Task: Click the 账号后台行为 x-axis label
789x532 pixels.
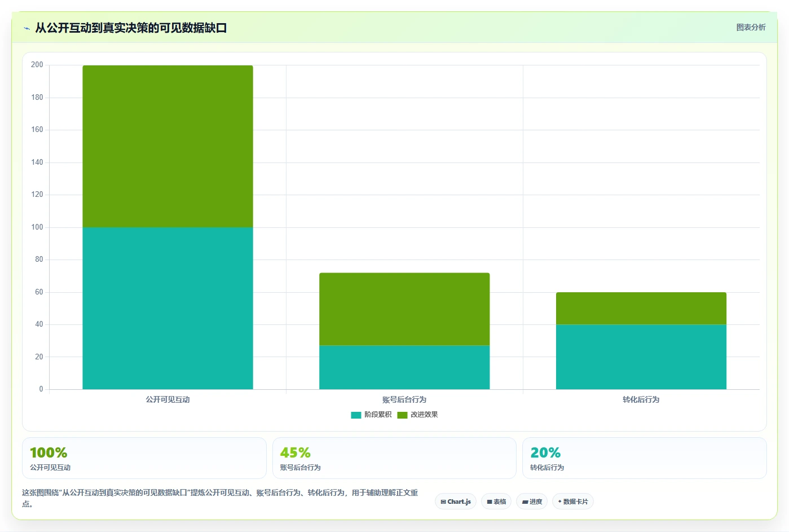Action: click(x=404, y=399)
